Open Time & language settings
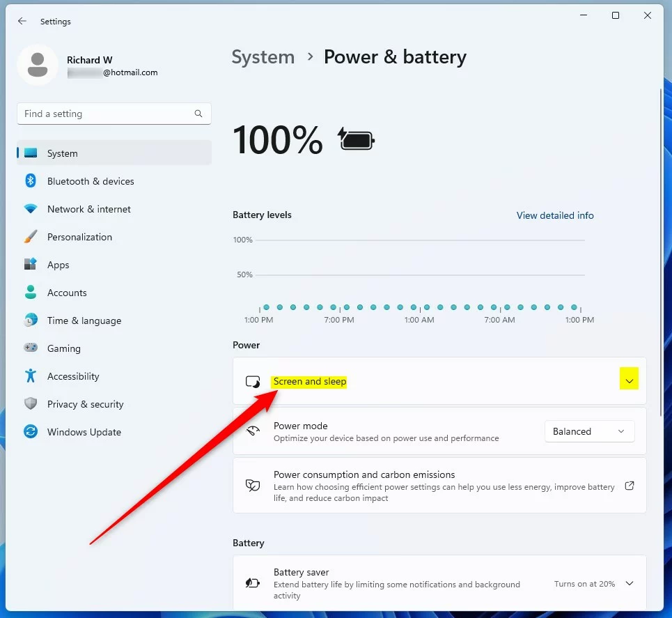Image resolution: width=672 pixels, height=618 pixels. (x=114, y=320)
